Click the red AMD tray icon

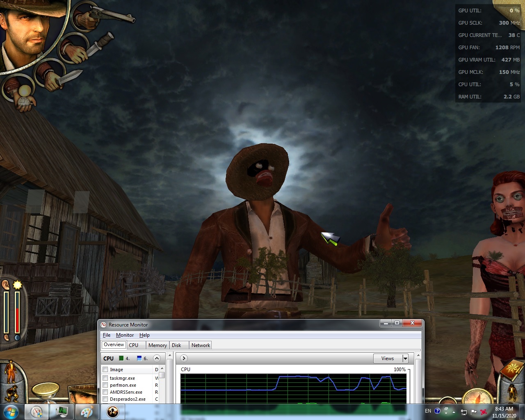[484, 412]
